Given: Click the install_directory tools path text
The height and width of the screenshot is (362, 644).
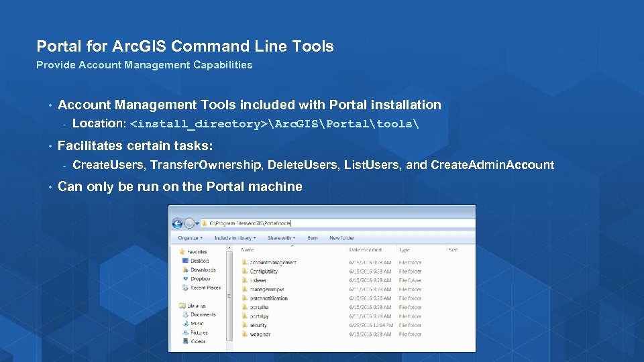Looking at the screenshot, I should point(274,123).
